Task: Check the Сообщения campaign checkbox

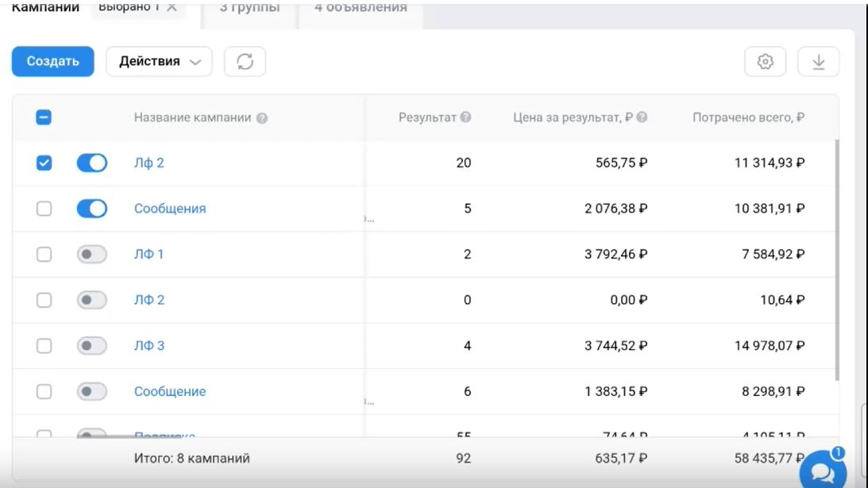Action: point(44,209)
